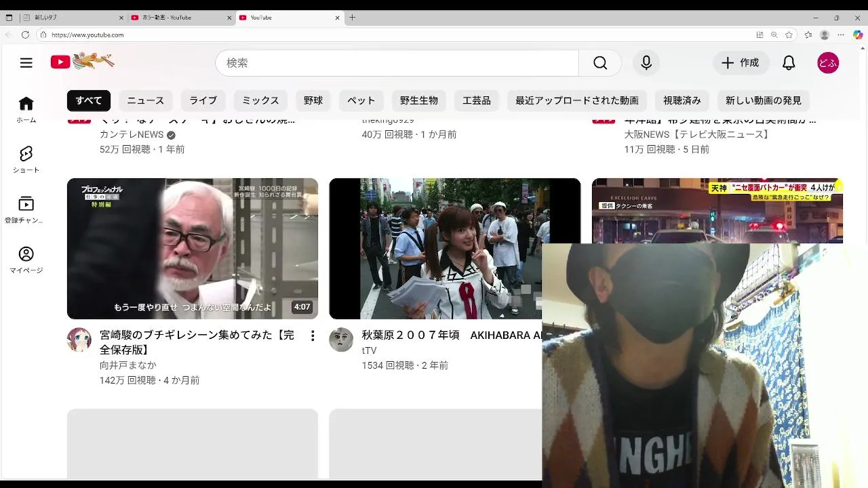Click the address bar URL
Image resolution: width=868 pixels, height=488 pixels.
(87, 35)
